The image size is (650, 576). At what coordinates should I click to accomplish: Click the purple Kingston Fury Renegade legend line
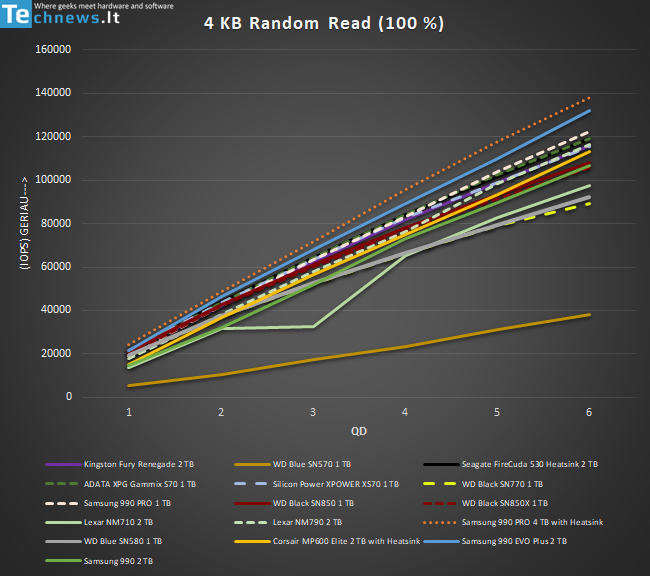[63, 464]
